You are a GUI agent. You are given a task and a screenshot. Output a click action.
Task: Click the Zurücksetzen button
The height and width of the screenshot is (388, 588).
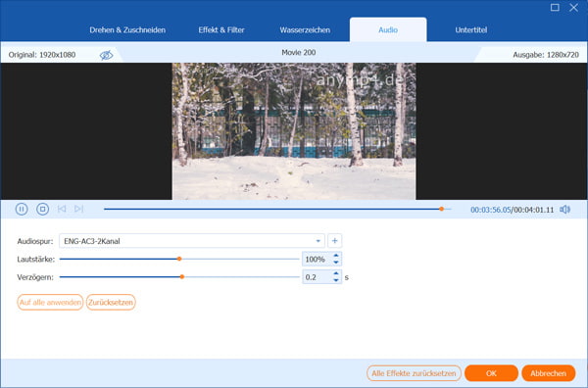pos(111,302)
